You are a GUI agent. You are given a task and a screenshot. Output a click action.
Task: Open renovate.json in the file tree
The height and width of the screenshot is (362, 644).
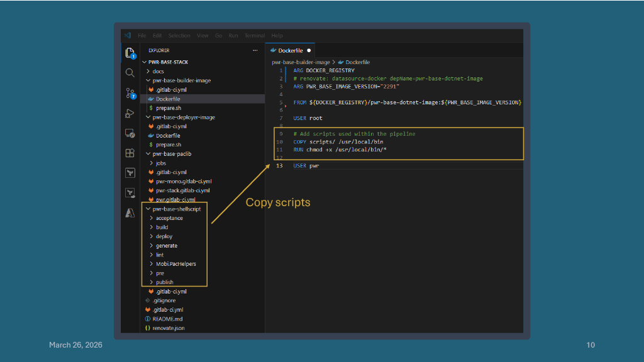(x=168, y=328)
